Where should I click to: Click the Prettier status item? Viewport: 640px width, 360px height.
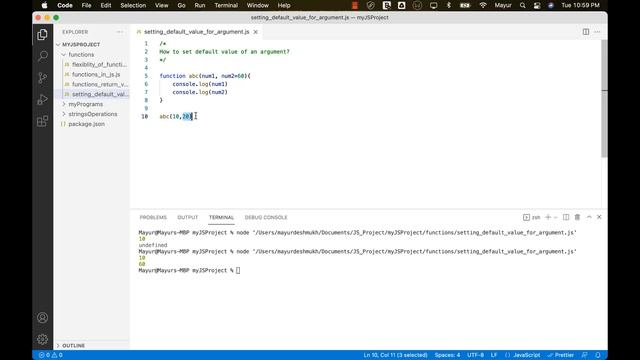(x=561, y=355)
